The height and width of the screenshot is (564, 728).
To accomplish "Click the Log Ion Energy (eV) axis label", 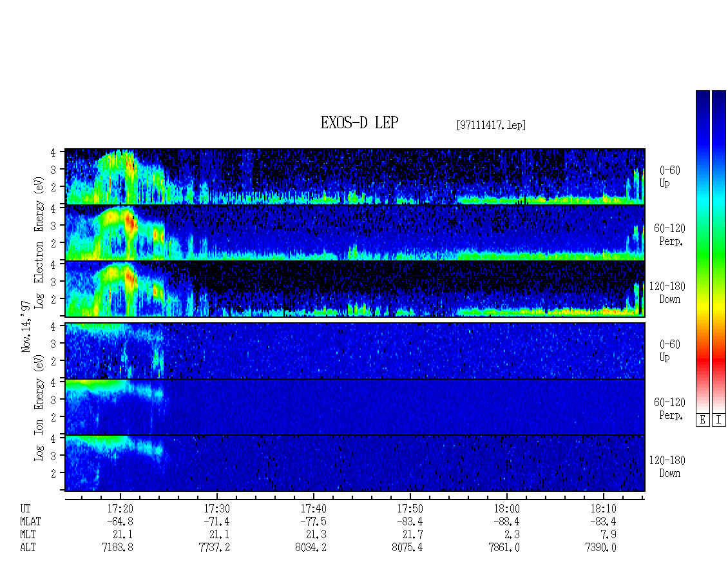I will tap(39, 408).
